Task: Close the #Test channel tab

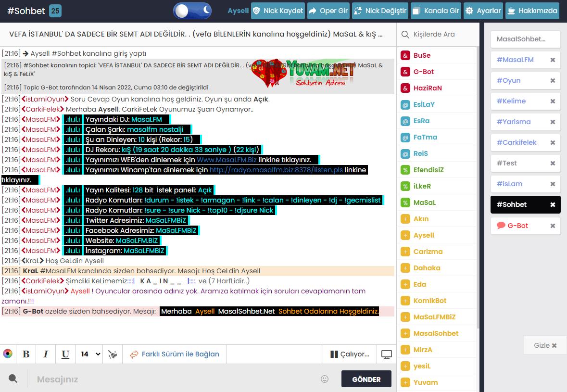Action: [553, 163]
